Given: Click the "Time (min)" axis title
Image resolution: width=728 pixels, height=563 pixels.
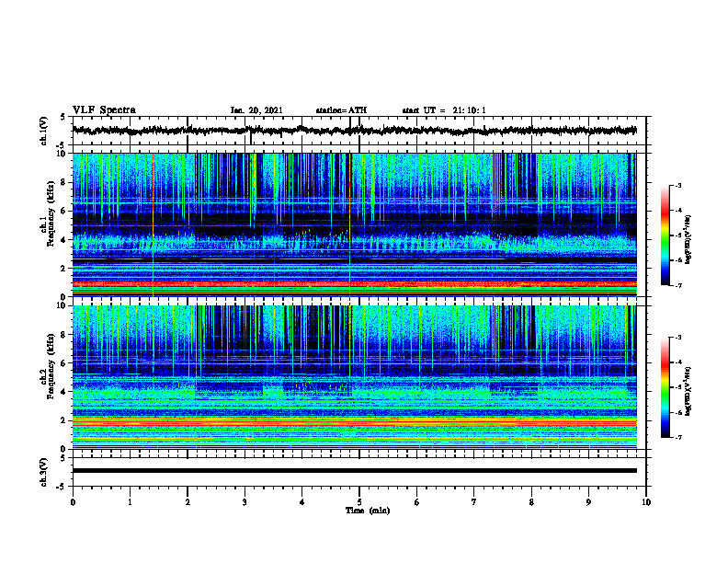Looking at the screenshot, I should click(368, 511).
